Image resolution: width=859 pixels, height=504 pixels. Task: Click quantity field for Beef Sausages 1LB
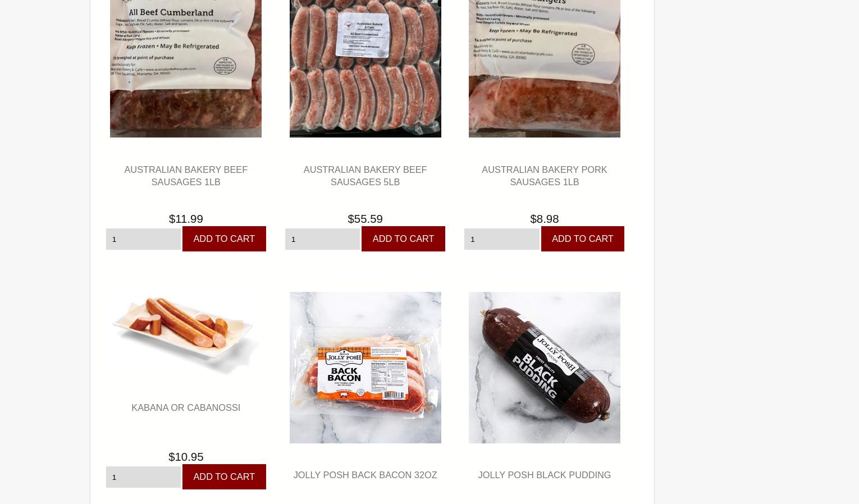[x=143, y=239]
